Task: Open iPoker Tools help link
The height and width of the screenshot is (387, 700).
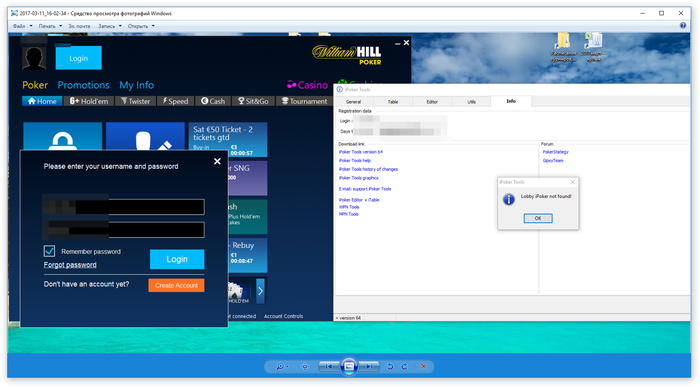Action: click(x=355, y=161)
